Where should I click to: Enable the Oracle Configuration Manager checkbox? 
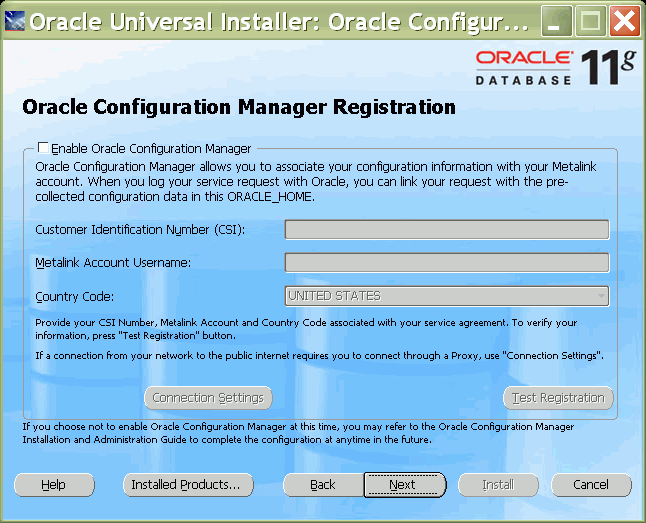click(x=42, y=148)
